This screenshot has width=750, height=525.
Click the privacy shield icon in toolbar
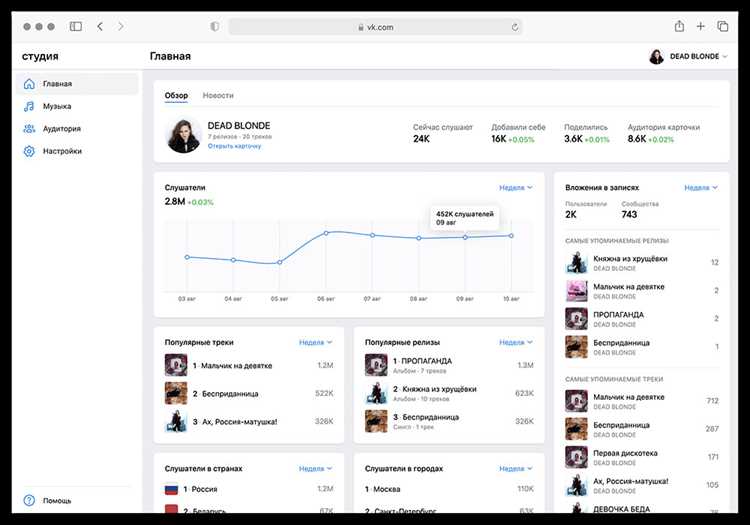coord(215,26)
